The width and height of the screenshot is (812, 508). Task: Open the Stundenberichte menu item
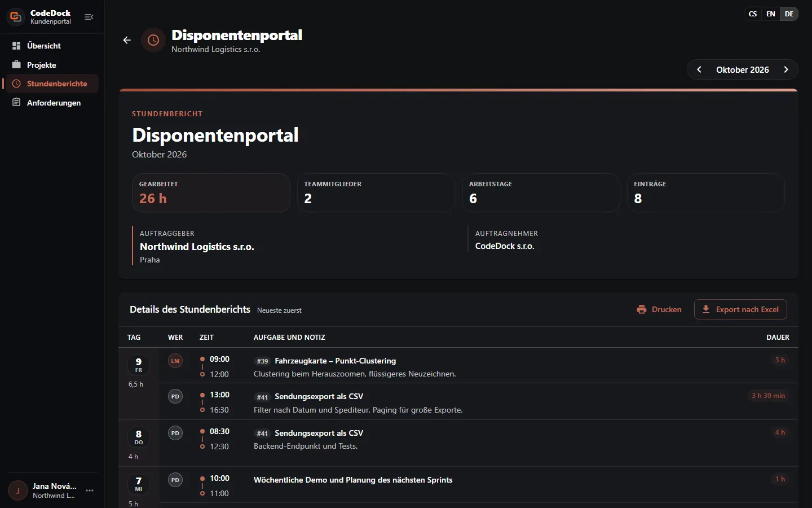51,84
